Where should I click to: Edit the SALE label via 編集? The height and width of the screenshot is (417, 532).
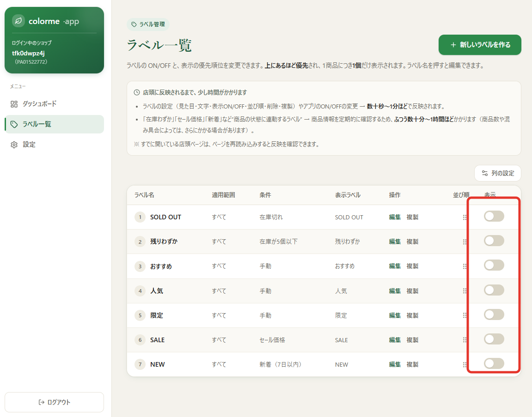(x=395, y=340)
